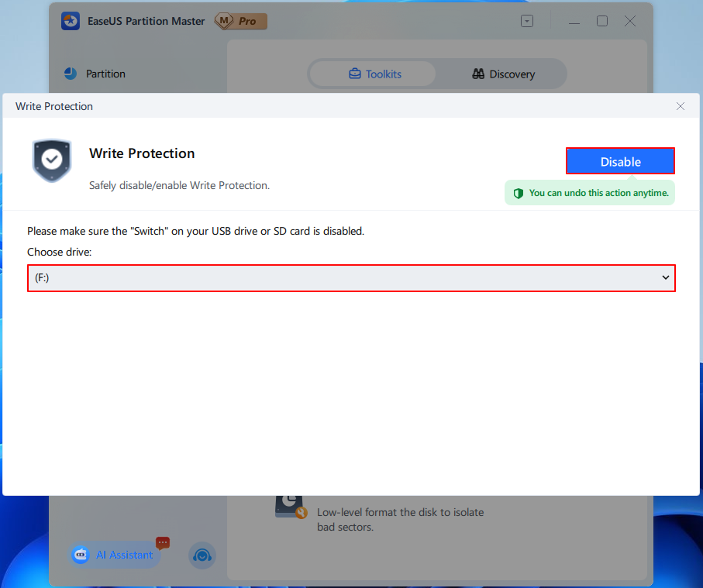
Task: Click the Write Protection shield icon
Action: [x=52, y=160]
